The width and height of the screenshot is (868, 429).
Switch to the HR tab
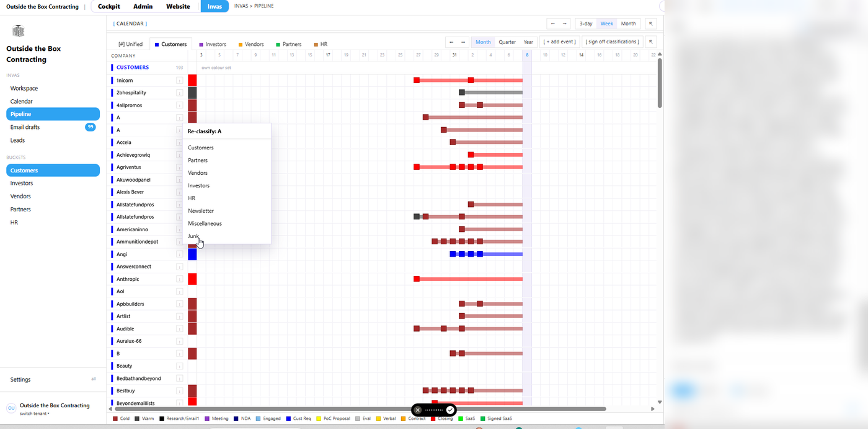point(321,44)
